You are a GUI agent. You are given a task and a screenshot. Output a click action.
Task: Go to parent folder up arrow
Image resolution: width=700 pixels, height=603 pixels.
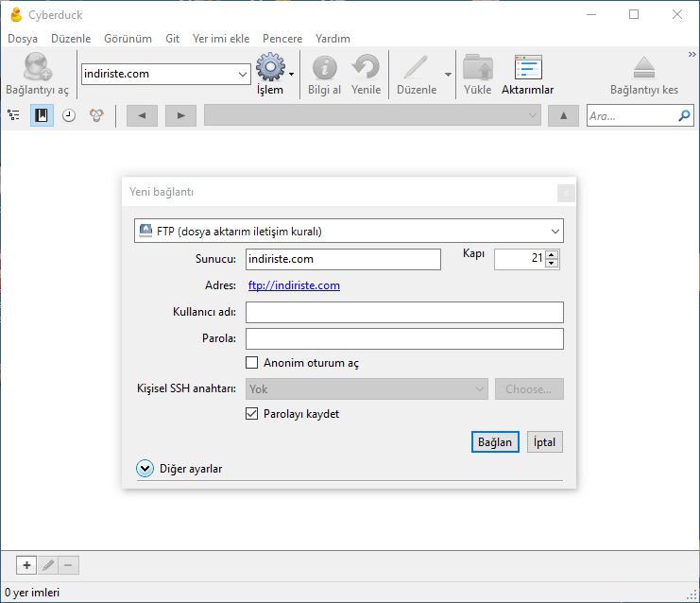tap(563, 115)
